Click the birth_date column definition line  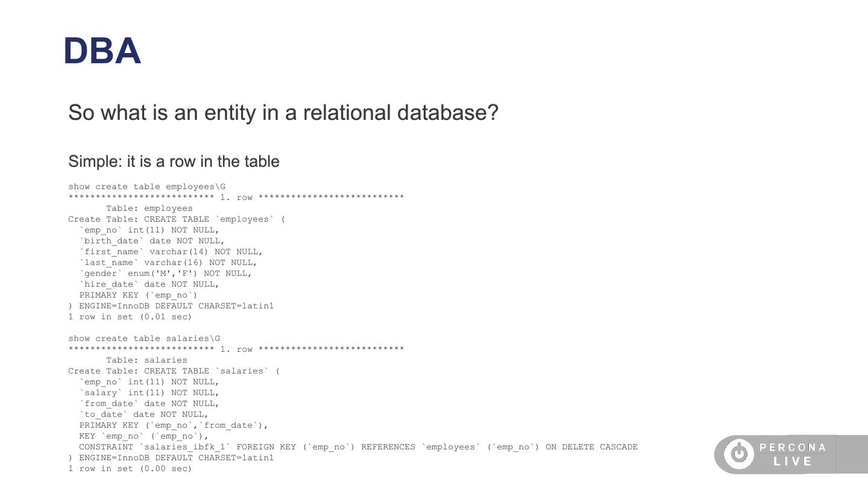(152, 241)
